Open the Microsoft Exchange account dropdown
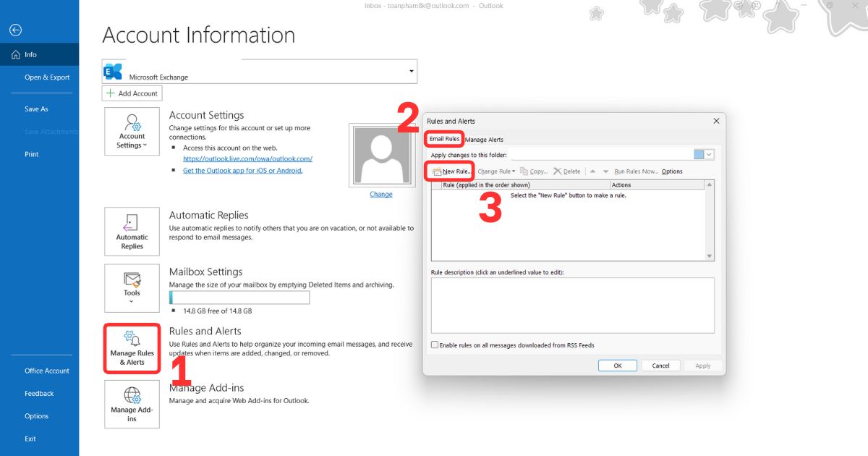The height and width of the screenshot is (456, 868). (x=411, y=71)
